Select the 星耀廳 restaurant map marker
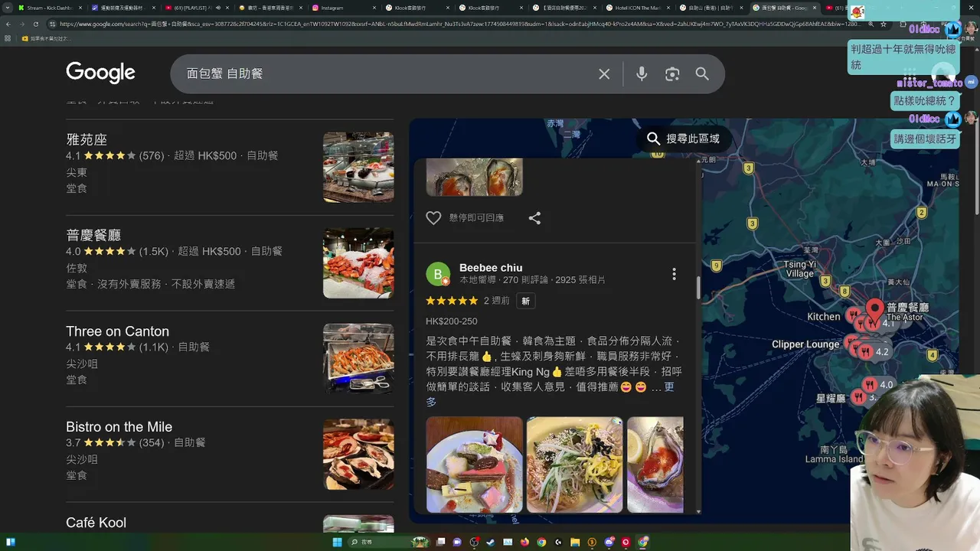This screenshot has width=980, height=551. (858, 398)
